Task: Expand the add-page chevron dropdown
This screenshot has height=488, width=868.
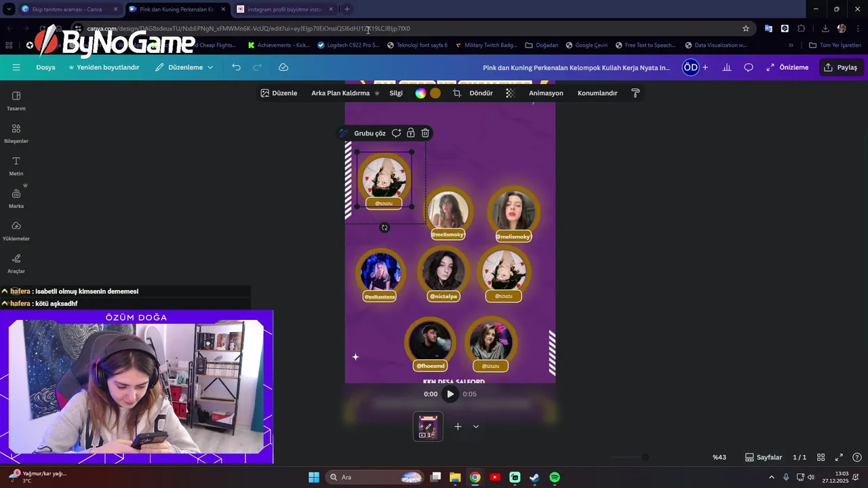Action: tap(476, 426)
